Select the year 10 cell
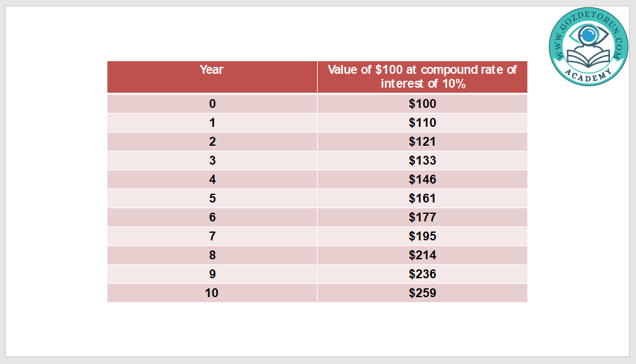Viewport: 636px width, 364px height. 212,293
